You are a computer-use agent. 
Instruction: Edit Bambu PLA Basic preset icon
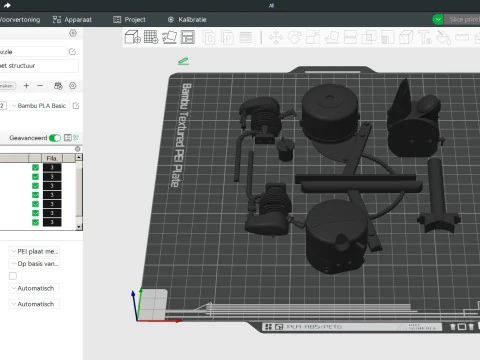tap(76, 106)
